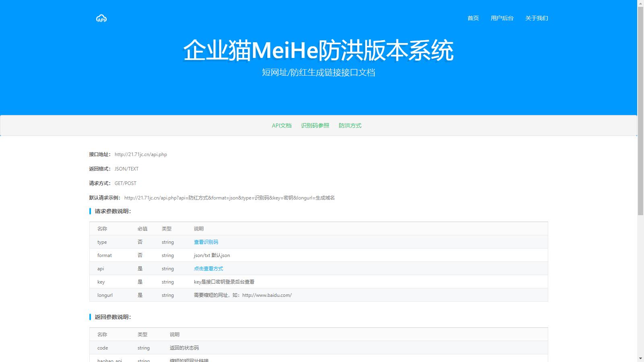Switch to the 防洪方式 tab

tap(349, 125)
